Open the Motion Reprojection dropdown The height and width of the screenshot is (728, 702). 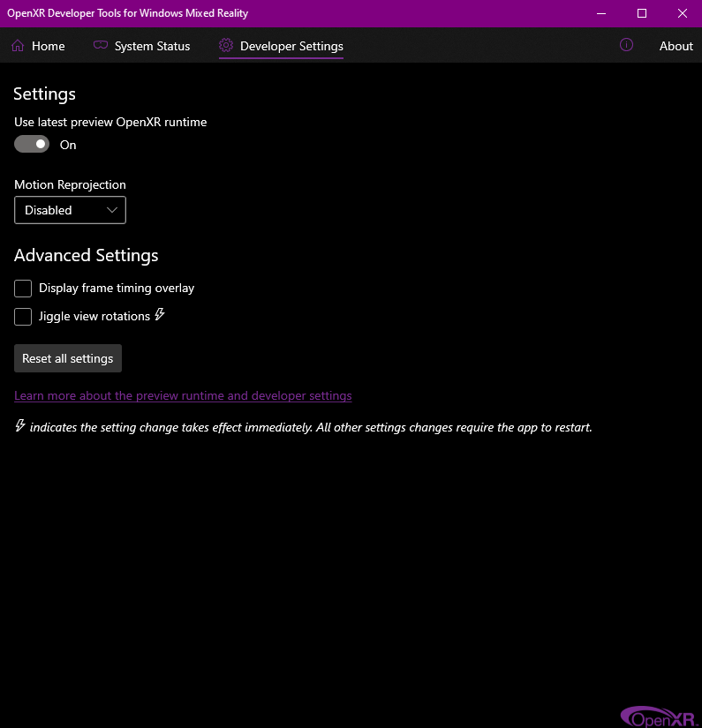click(70, 210)
